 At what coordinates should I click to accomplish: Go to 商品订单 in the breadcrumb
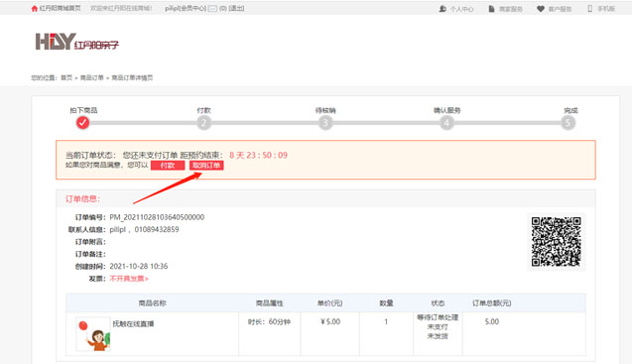click(92, 77)
